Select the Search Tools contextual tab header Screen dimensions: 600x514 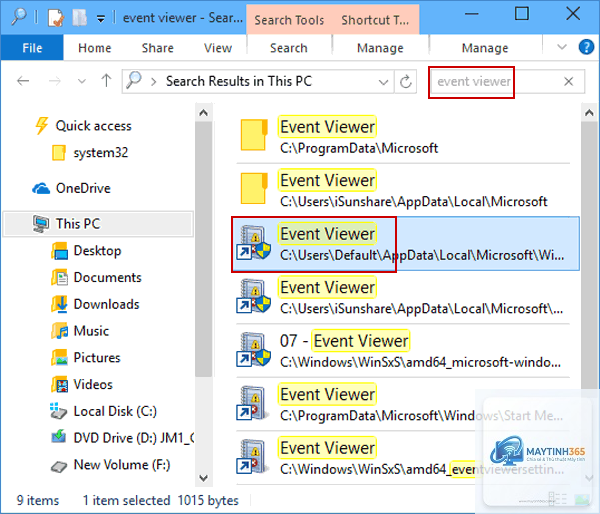289,20
